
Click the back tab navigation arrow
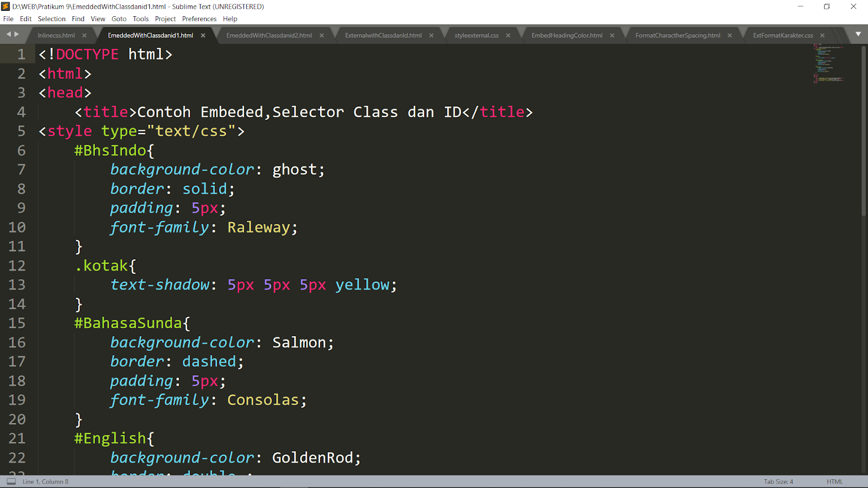9,34
